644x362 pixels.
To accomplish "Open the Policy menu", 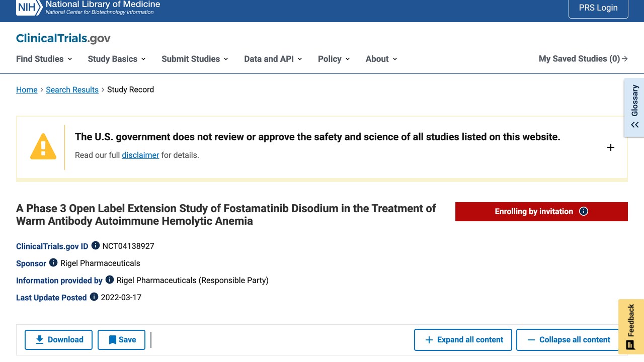I will coord(334,59).
